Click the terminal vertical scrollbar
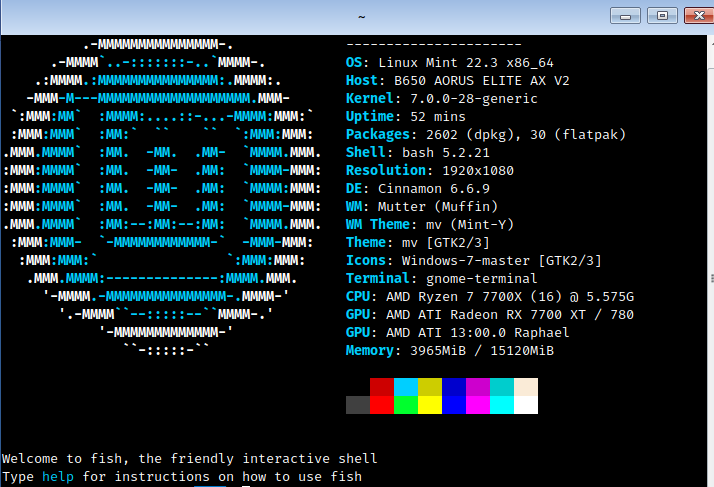This screenshot has height=487, width=714. (710, 261)
